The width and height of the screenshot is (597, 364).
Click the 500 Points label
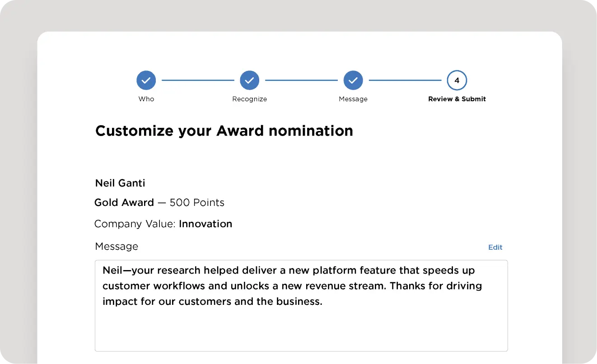[197, 202]
